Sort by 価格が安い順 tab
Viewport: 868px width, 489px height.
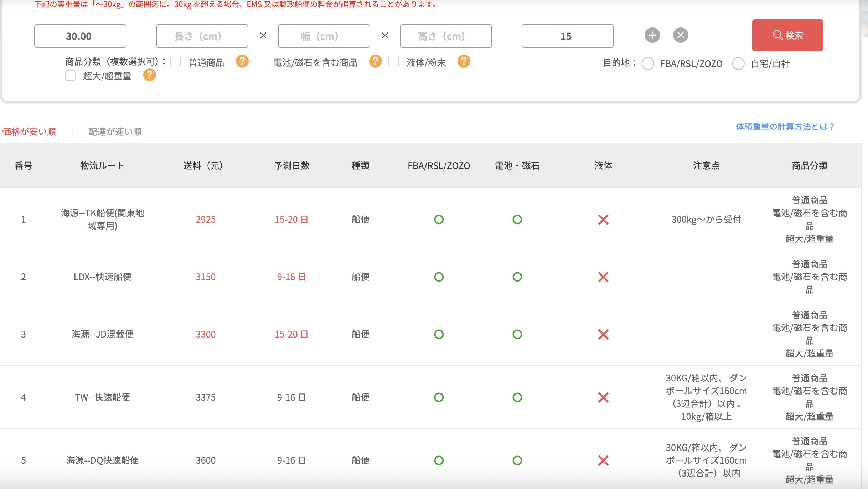29,132
